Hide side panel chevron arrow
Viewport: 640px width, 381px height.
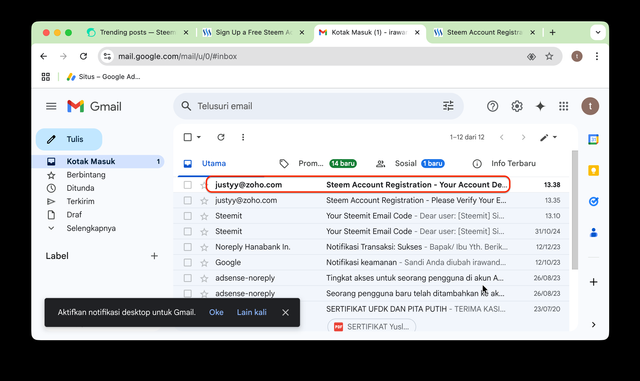[x=593, y=325]
